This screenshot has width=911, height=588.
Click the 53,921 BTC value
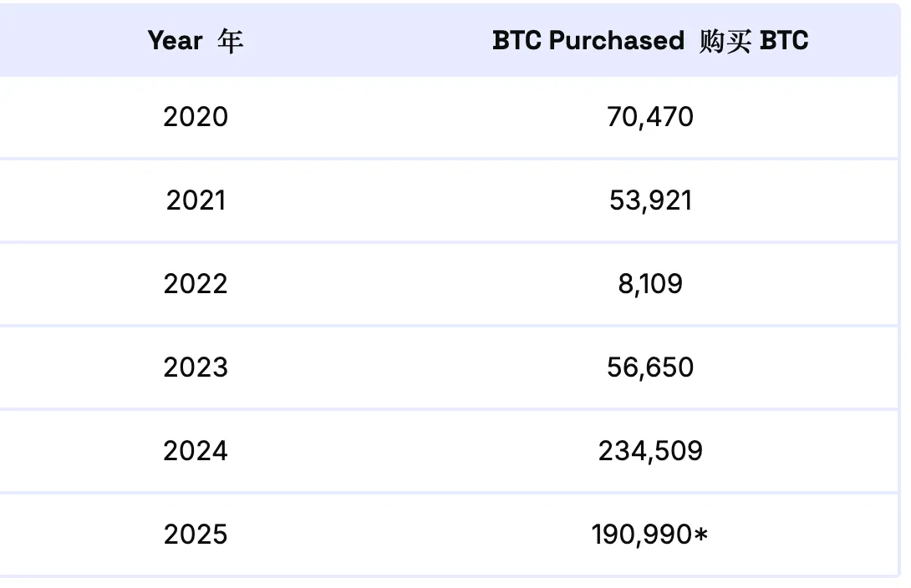pyautogui.click(x=650, y=200)
